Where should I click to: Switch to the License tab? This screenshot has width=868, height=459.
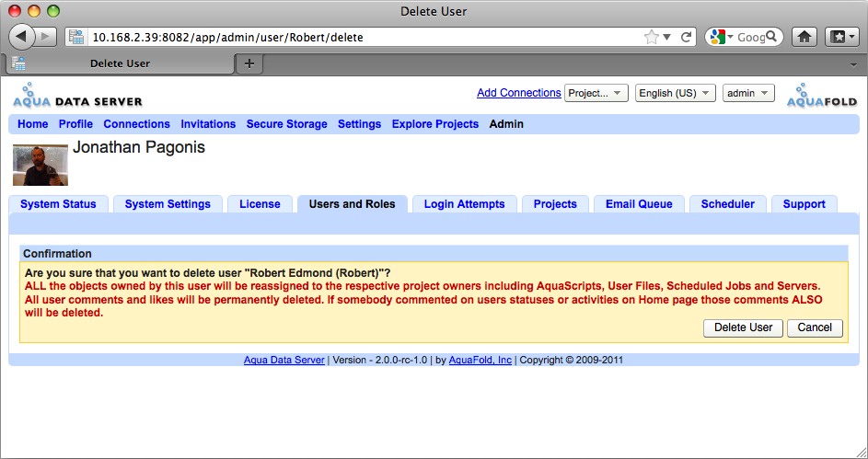260,204
